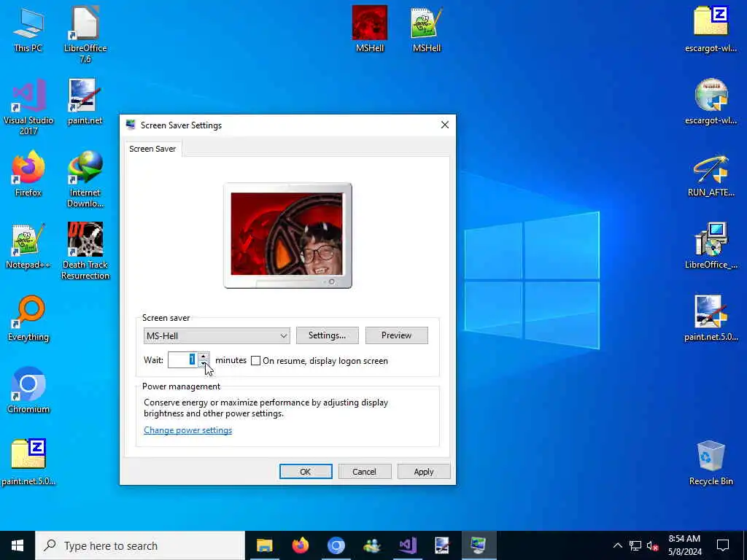
Task: Open File Explorer from taskbar
Action: pyautogui.click(x=264, y=545)
